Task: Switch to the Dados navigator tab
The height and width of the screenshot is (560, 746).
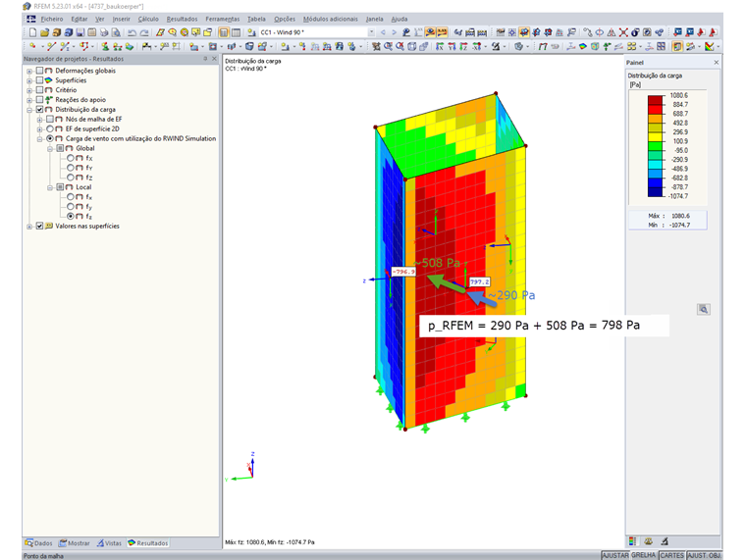Action: tap(39, 543)
